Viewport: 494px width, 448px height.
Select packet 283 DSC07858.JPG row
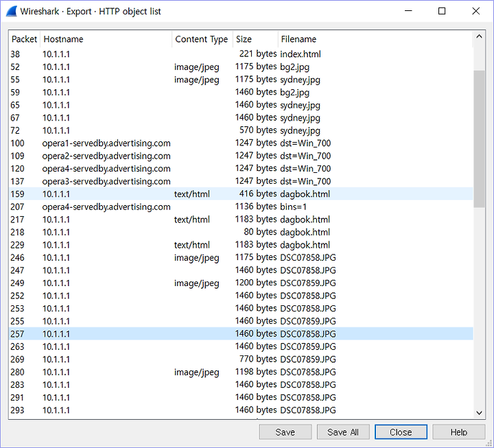[241, 385]
